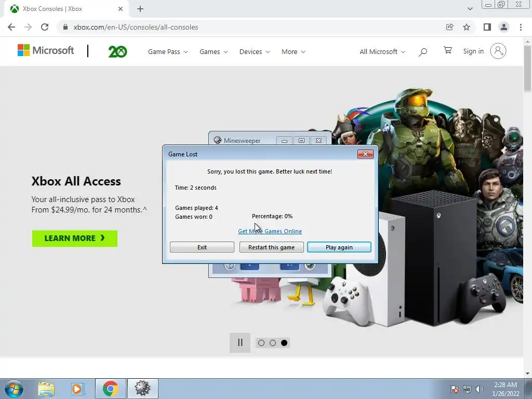Click the Microsoft logo

(x=46, y=50)
